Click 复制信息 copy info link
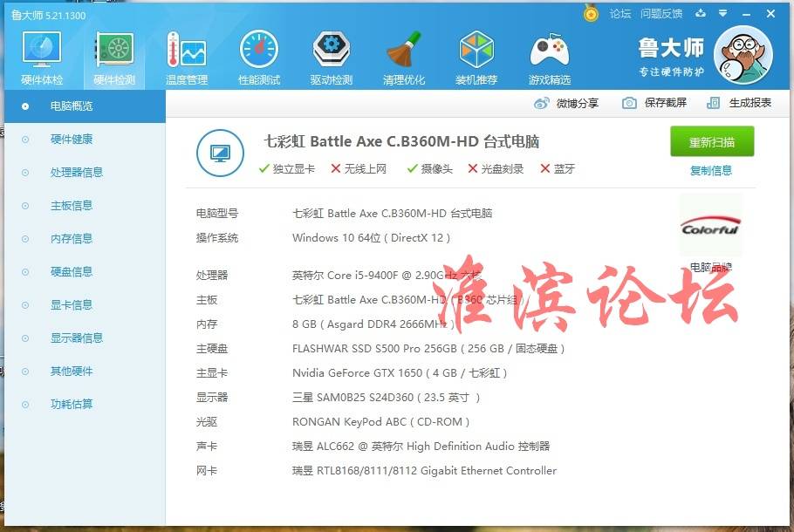 pyautogui.click(x=711, y=171)
